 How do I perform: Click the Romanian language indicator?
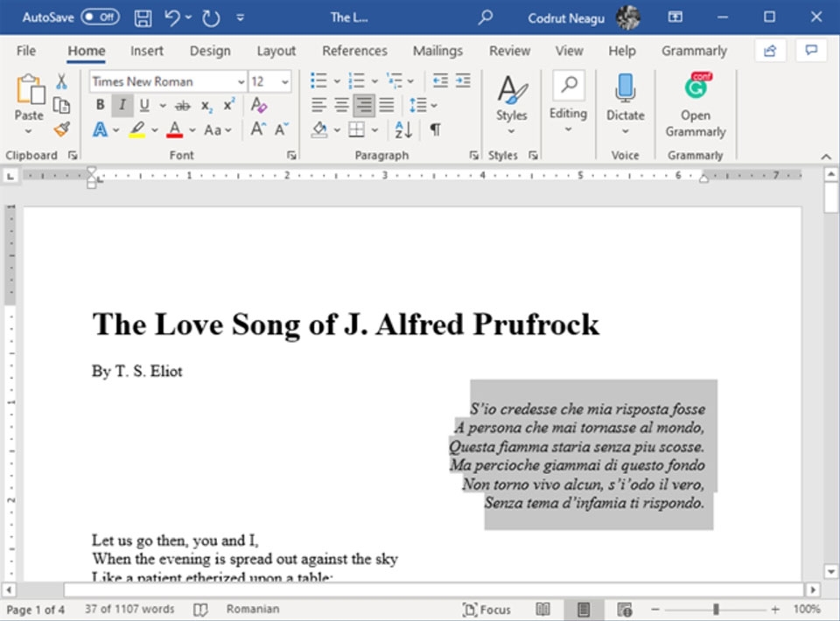(252, 610)
